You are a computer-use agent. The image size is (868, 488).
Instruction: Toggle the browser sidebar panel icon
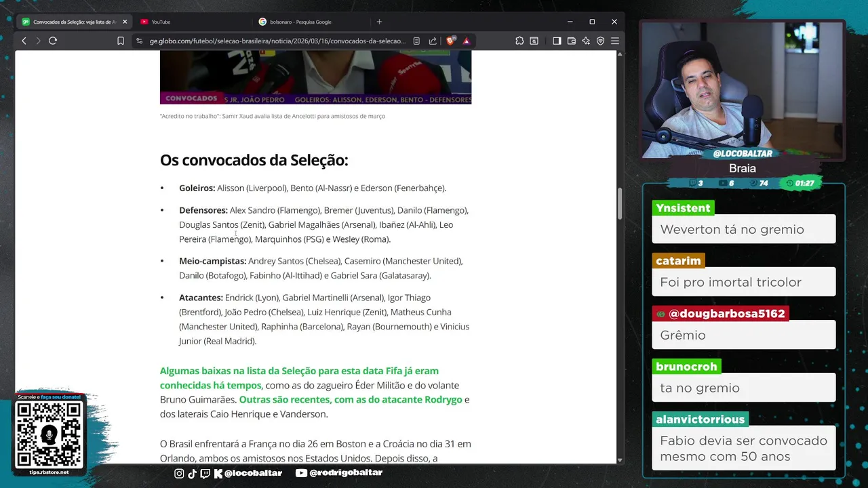pos(557,41)
